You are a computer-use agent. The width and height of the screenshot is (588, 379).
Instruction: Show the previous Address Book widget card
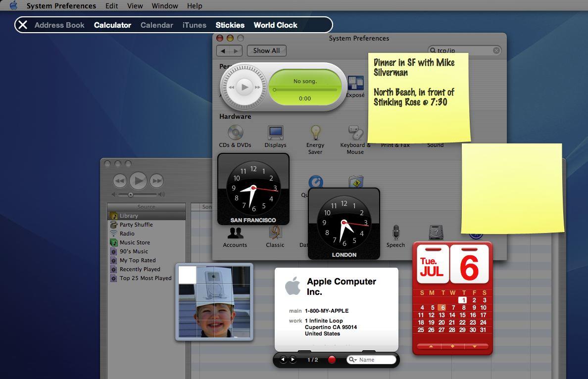pos(283,360)
